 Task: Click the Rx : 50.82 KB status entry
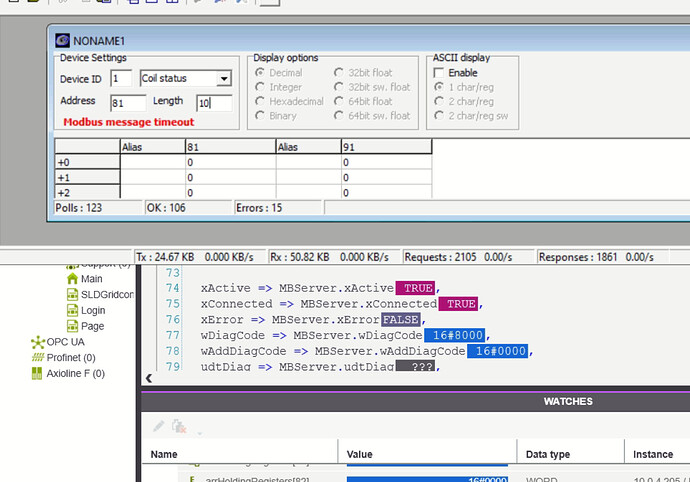coord(335,257)
